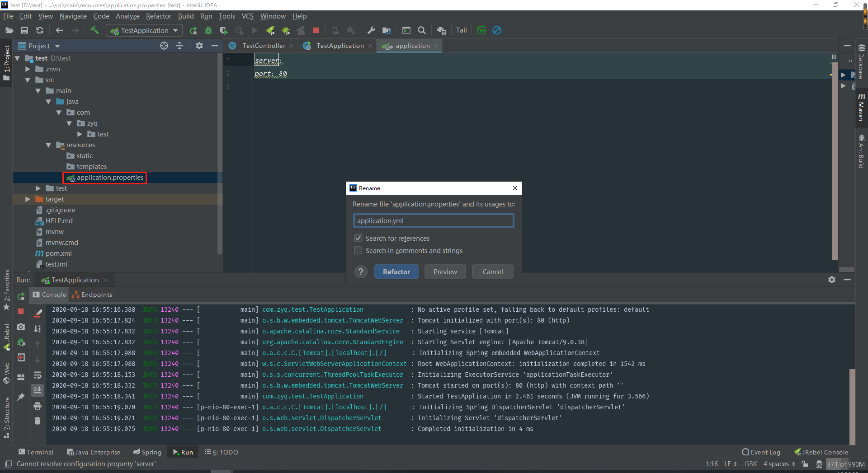
Task: Open the Spring tool window
Action: tap(147, 452)
